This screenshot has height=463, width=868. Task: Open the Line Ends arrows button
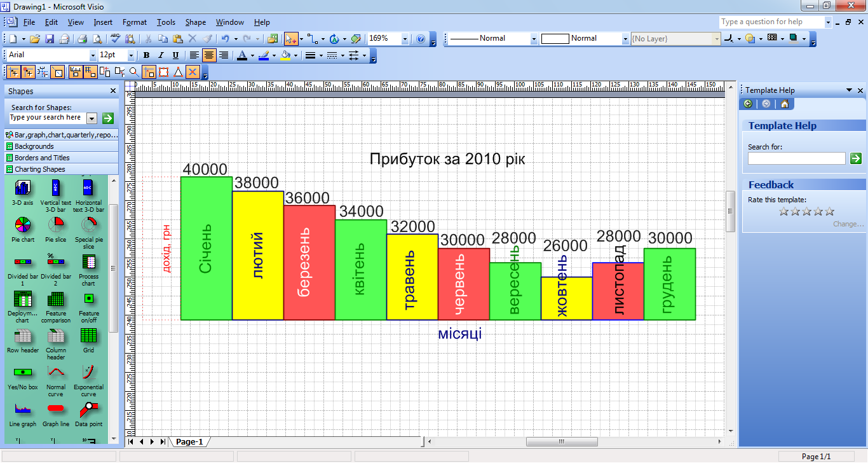point(354,55)
